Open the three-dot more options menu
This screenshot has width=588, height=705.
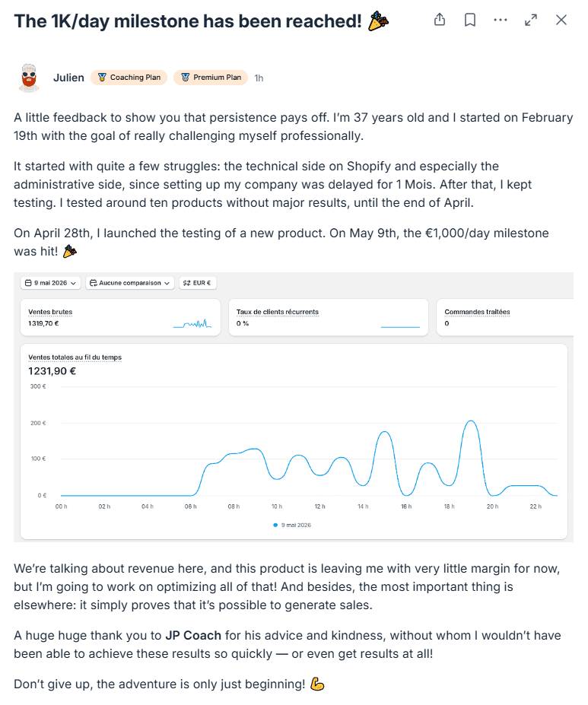(501, 20)
